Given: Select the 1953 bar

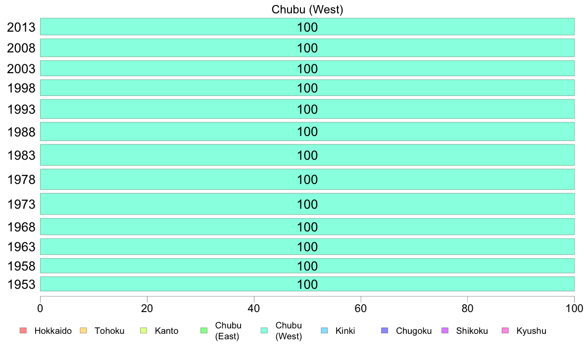Looking at the screenshot, I should [307, 284].
